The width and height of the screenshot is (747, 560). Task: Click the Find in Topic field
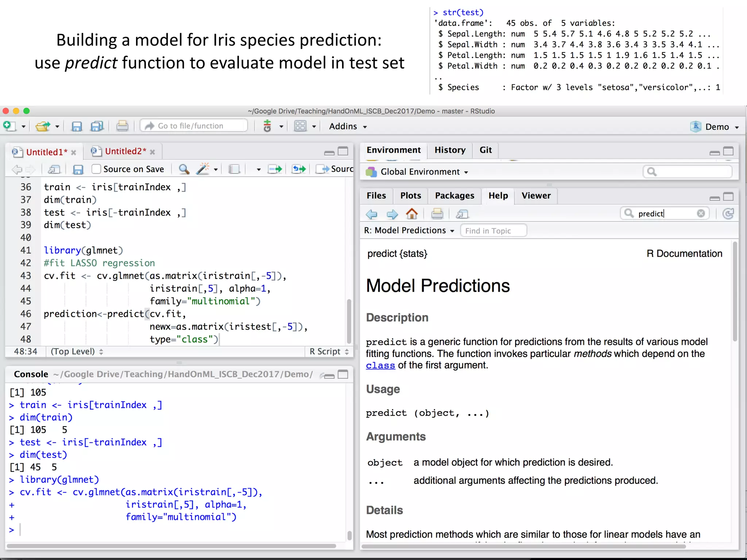coord(494,231)
